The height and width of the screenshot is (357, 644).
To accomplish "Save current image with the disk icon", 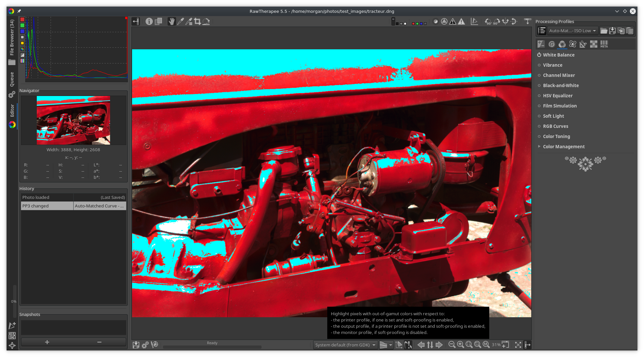I will [136, 345].
